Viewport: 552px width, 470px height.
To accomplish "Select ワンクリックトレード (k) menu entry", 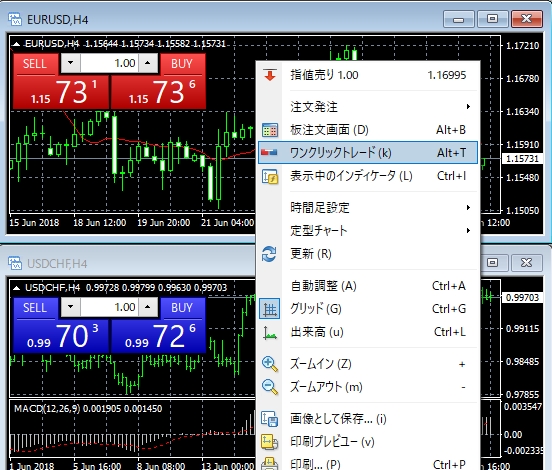I will click(x=368, y=153).
